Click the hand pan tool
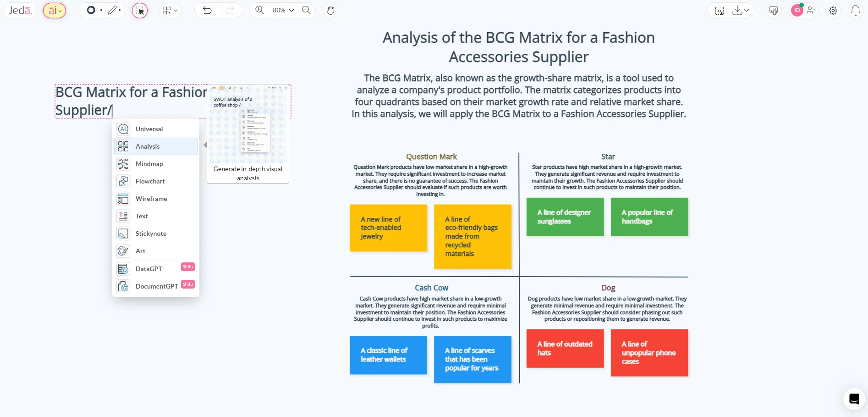 [330, 10]
